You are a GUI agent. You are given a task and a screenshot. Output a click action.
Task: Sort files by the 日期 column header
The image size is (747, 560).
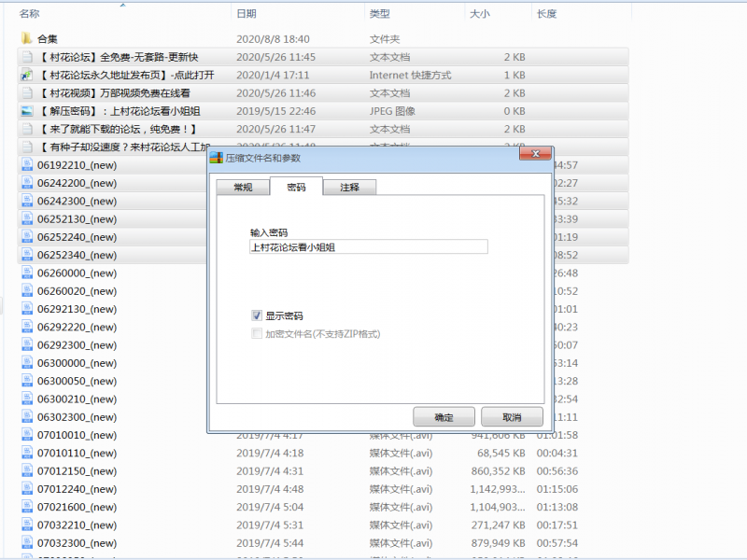(247, 14)
